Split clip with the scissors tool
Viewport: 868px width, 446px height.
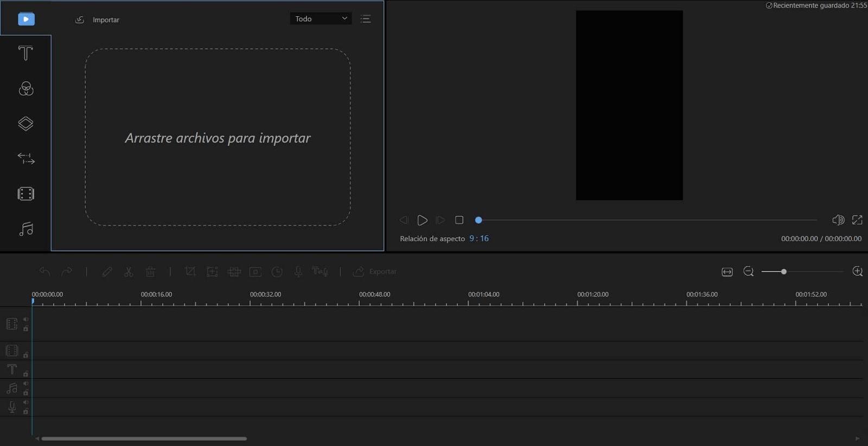[129, 272]
